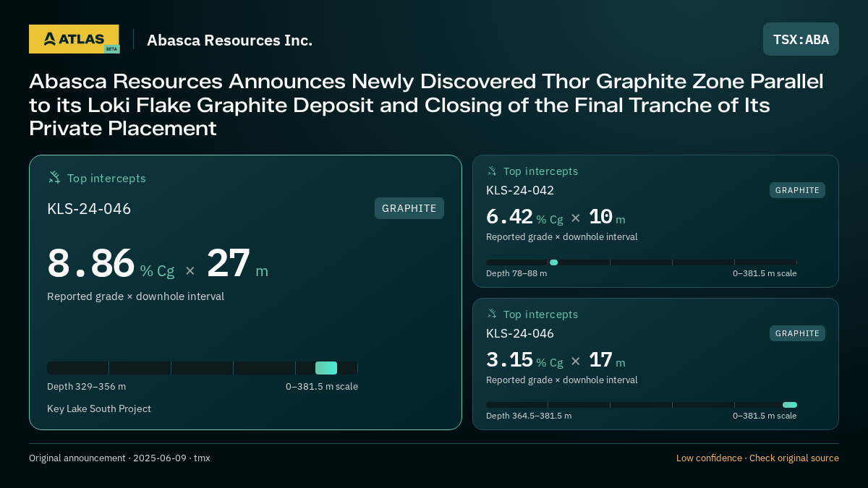Click the depth 78–88 m bar marker
This screenshot has height=488, width=868.
[x=553, y=262]
